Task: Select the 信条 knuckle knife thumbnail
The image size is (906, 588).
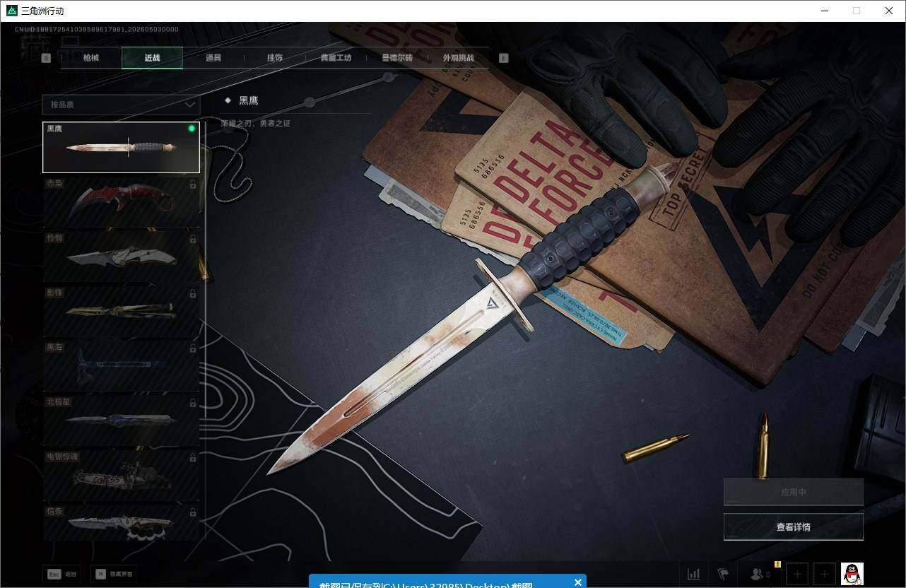Action: (x=121, y=524)
